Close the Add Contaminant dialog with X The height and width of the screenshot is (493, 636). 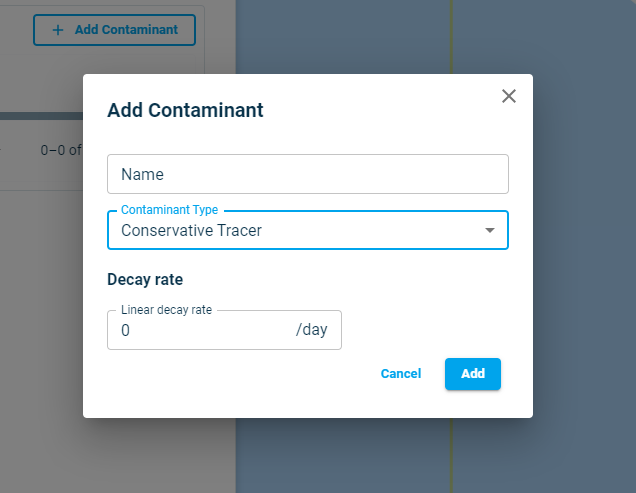click(509, 96)
